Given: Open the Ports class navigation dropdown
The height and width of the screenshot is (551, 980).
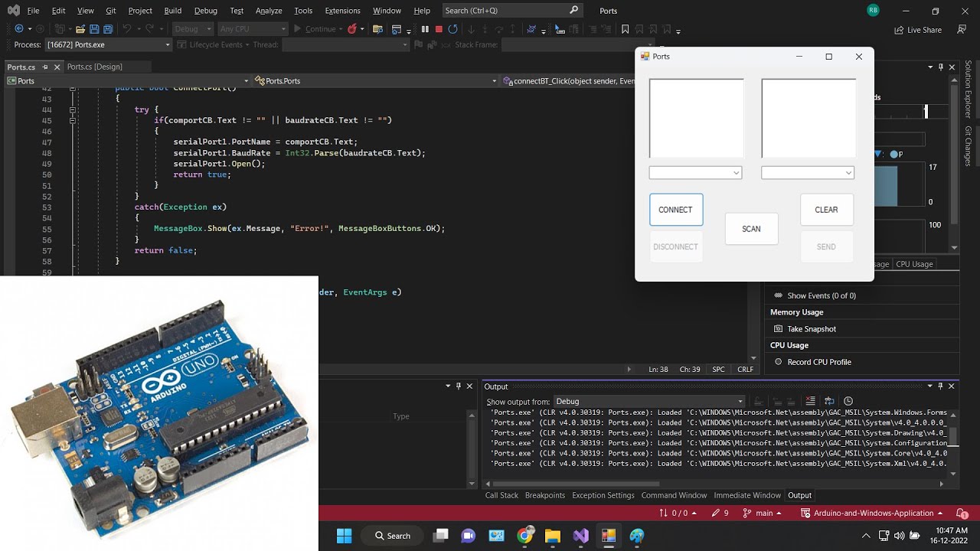Looking at the screenshot, I should pyautogui.click(x=128, y=80).
